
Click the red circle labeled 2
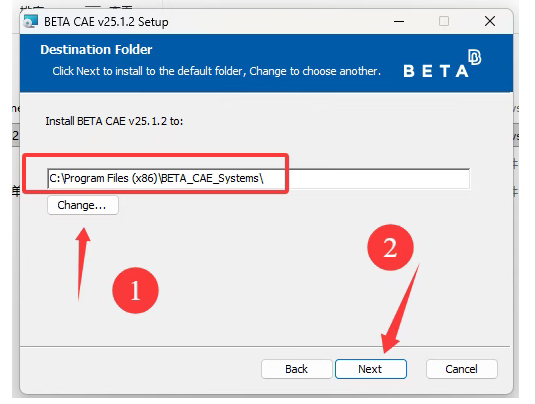pos(390,247)
